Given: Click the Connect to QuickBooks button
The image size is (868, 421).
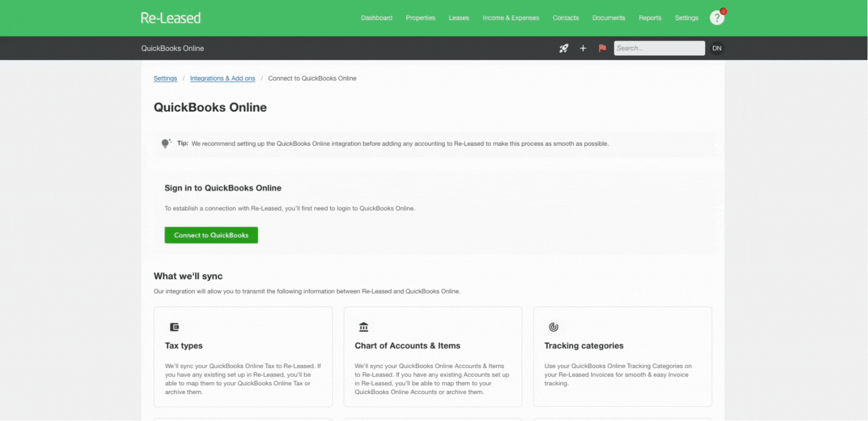Looking at the screenshot, I should coord(211,235).
